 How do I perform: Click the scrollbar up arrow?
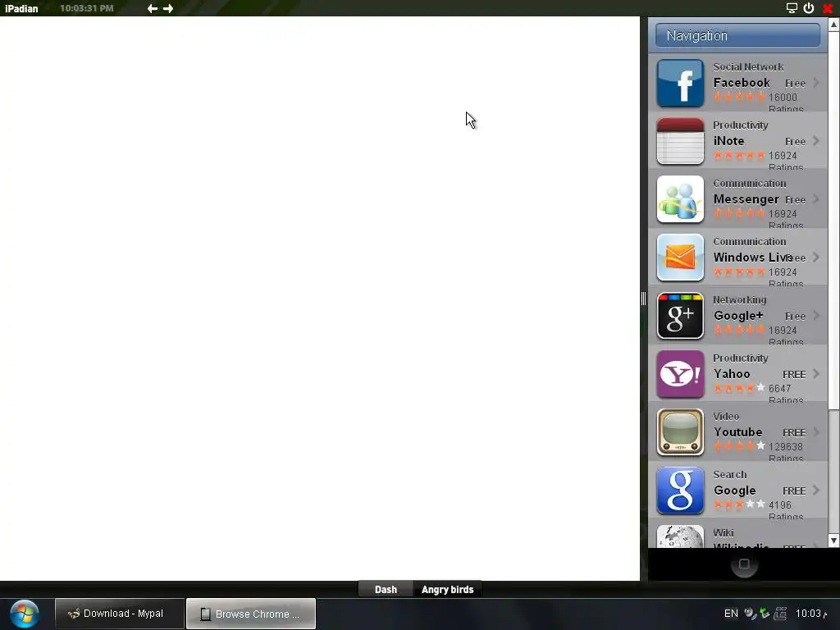(833, 24)
